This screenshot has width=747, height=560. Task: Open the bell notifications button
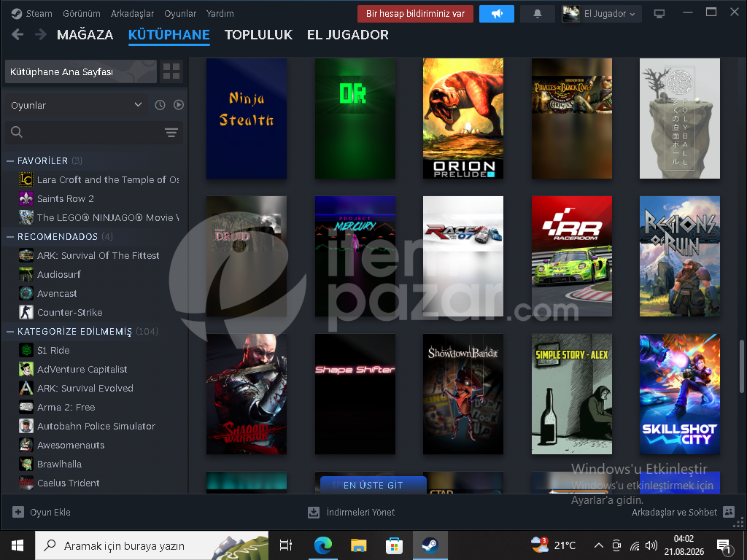(538, 14)
